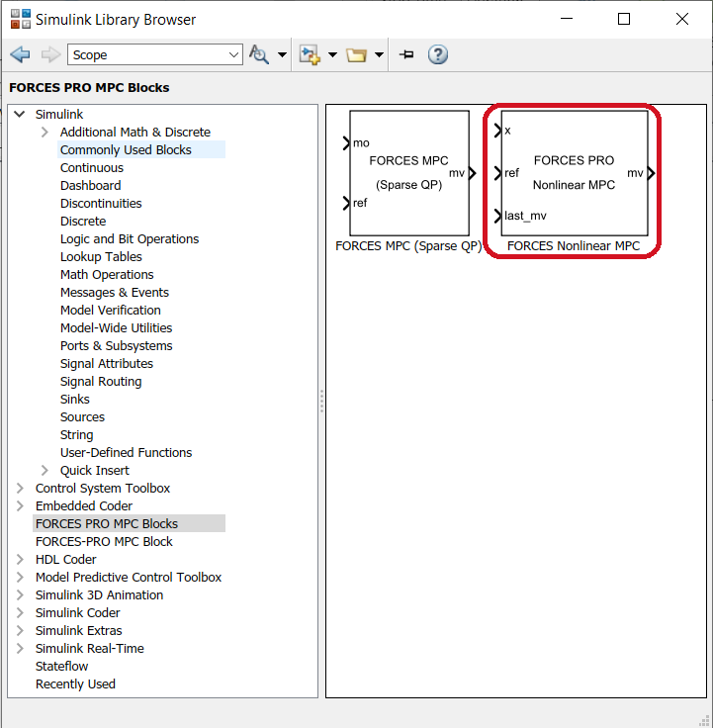The image size is (713, 728).
Task: Open the dropdown arrow beside folder icon
Action: pos(379,55)
